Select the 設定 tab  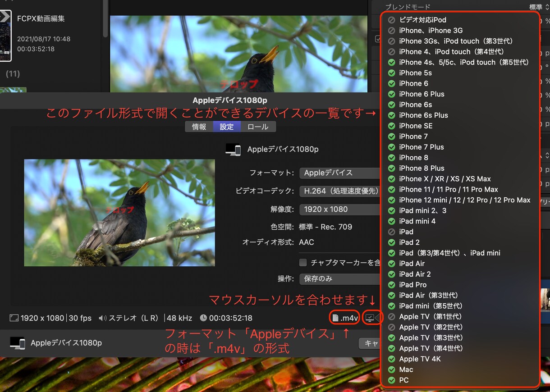coord(227,127)
